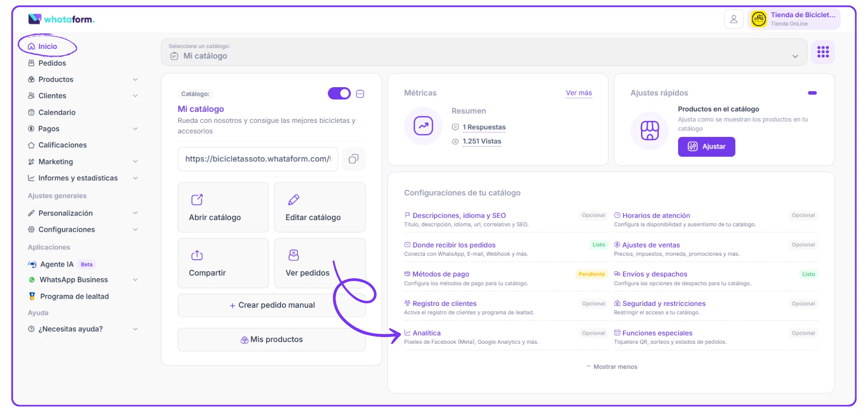This screenshot has height=412, width=868.
Task: Open the catalog options menu icon
Action: pos(360,94)
